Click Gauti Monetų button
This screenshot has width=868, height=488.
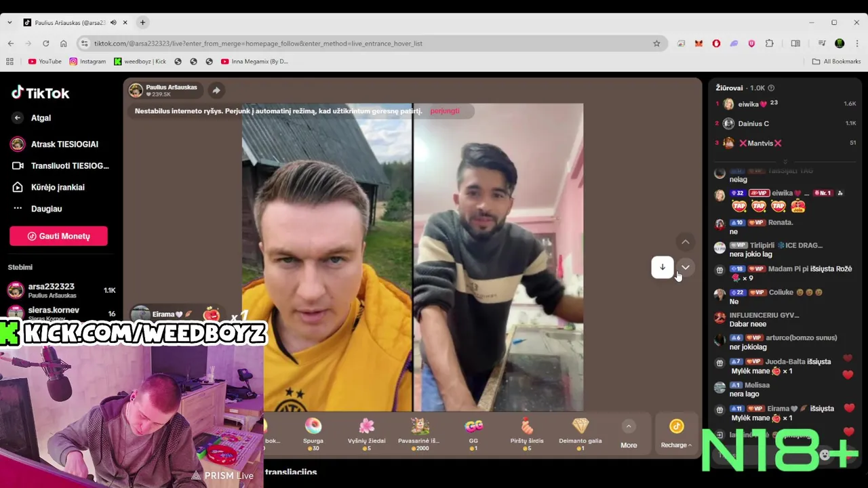(x=58, y=236)
